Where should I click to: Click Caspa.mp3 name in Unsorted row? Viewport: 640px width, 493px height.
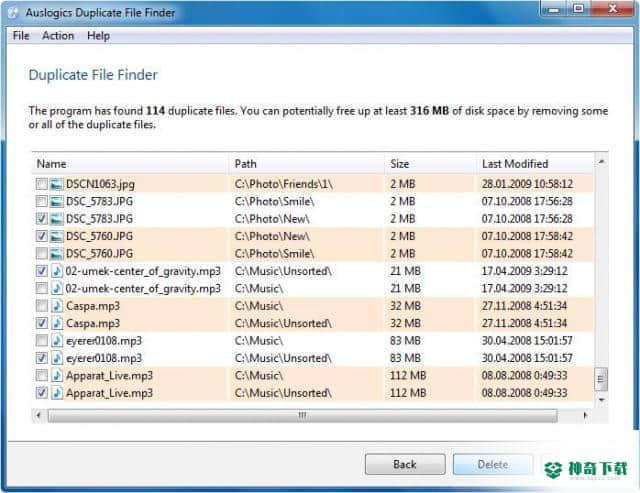(93, 323)
